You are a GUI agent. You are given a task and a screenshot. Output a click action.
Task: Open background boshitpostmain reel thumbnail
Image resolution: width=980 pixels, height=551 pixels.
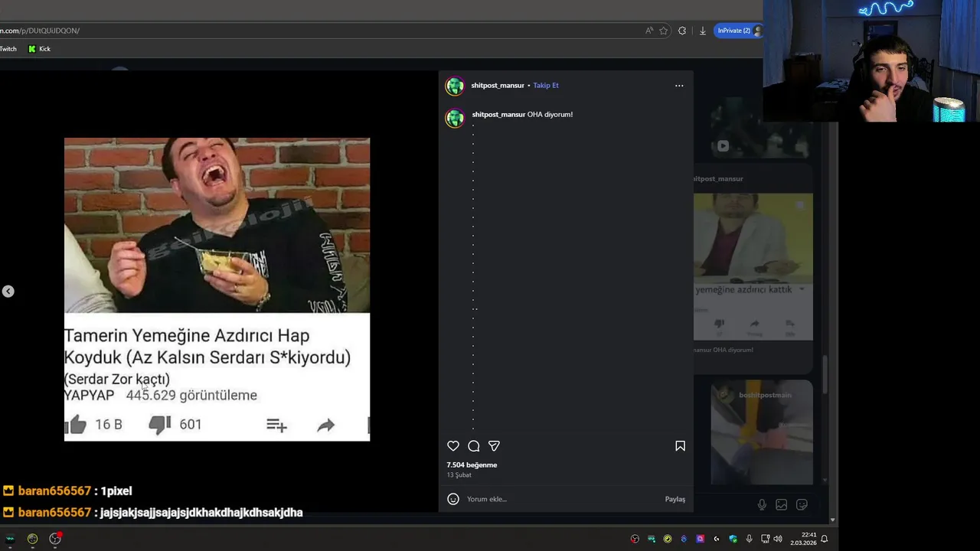pyautogui.click(x=762, y=432)
